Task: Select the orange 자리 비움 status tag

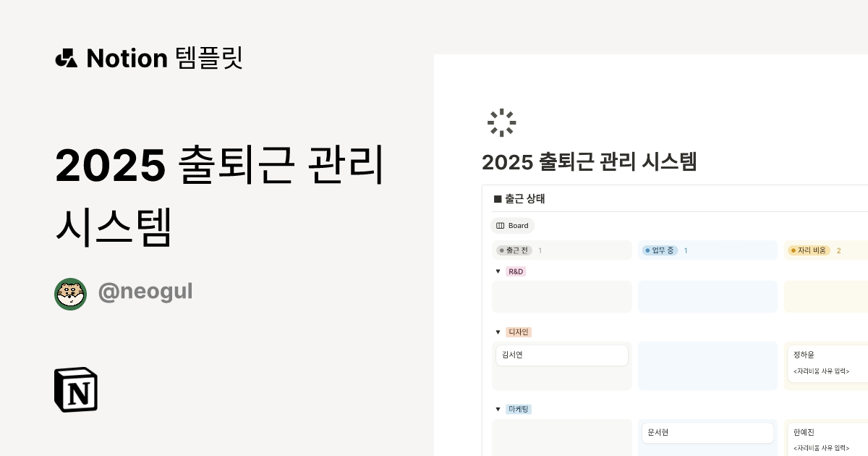Action: 809,250
